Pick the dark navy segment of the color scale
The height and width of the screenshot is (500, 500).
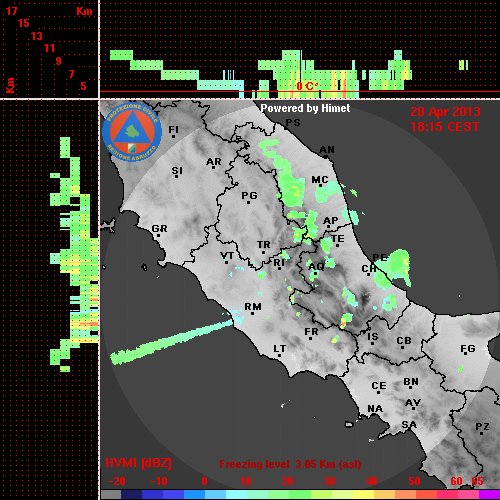coord(131,495)
